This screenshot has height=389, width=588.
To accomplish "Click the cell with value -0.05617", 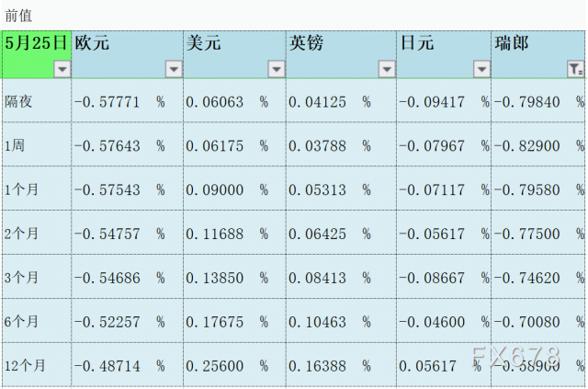I will [x=444, y=233].
